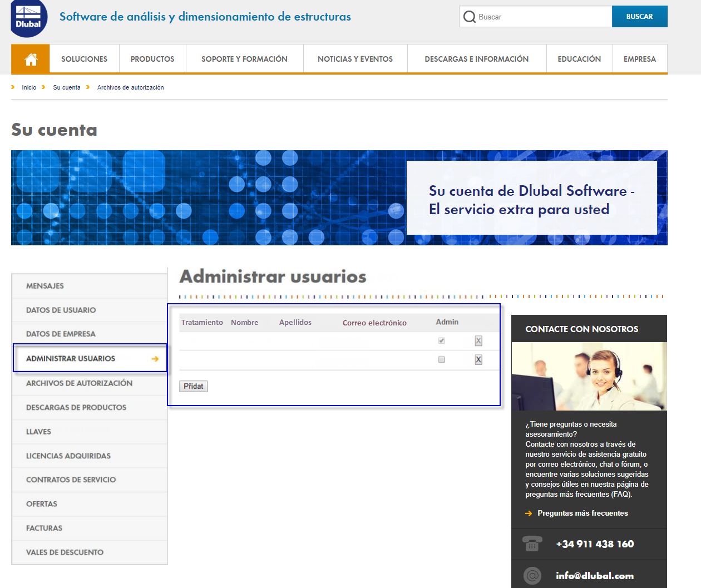The height and width of the screenshot is (588, 701).
Task: Delete the second user with the X icon
Action: point(478,359)
